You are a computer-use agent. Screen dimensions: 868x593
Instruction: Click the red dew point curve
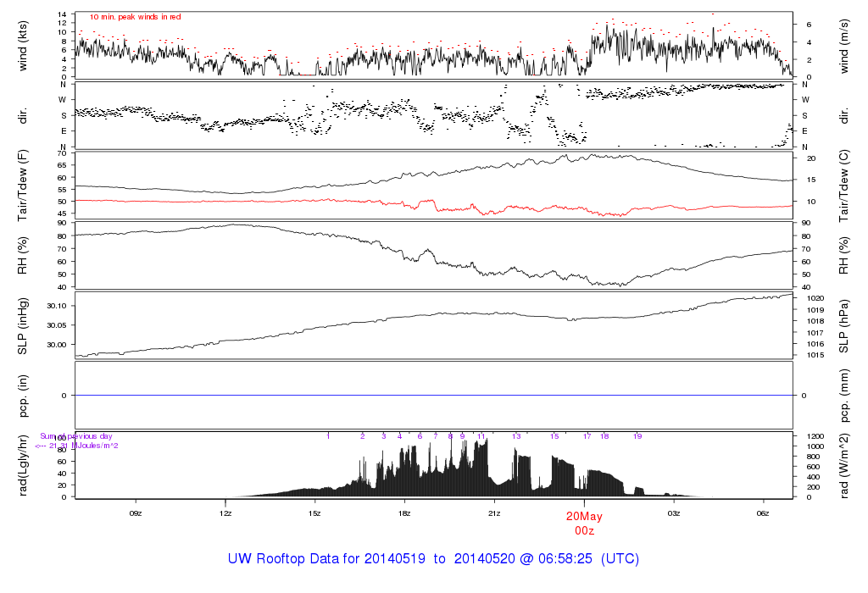pos(434,206)
